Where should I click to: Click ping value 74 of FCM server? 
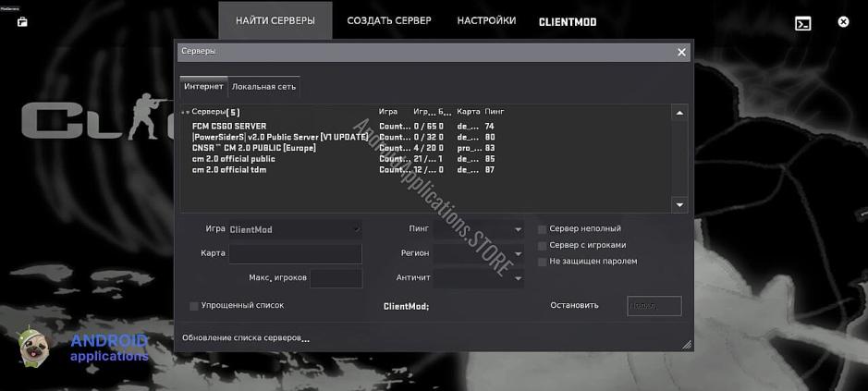(x=489, y=127)
